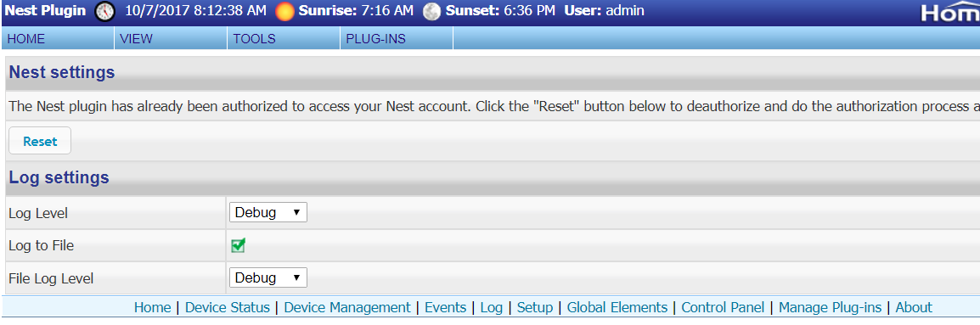Open the Manage Plug-ins link
Image resolution: width=980 pixels, height=325 pixels.
click(830, 307)
